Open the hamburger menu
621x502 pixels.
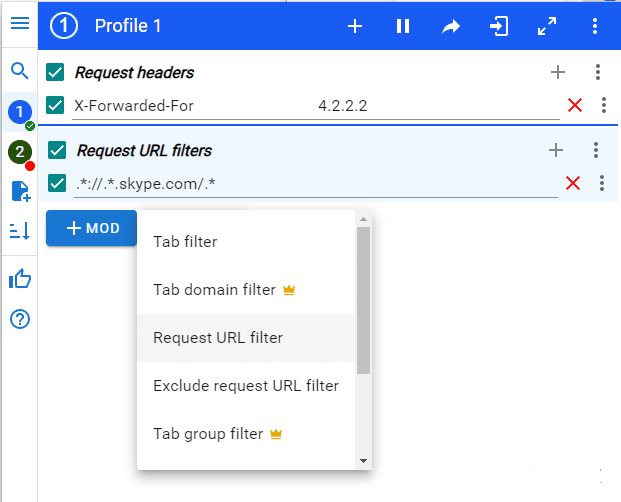19,23
